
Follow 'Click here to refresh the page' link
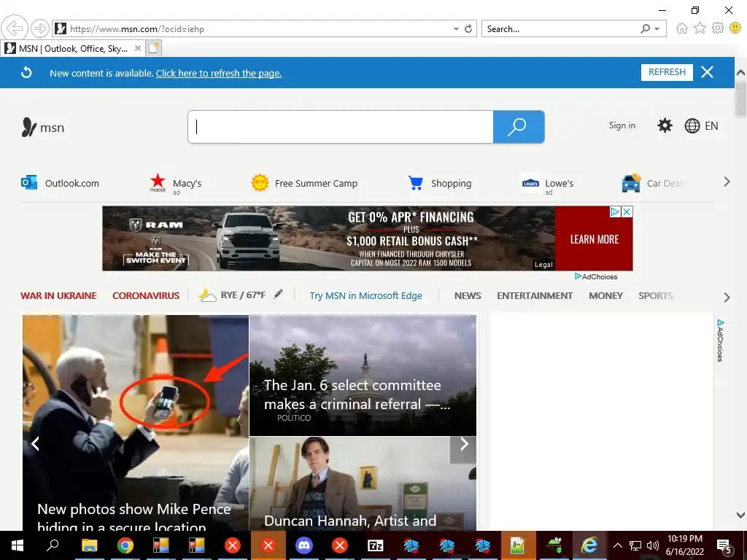click(x=219, y=74)
